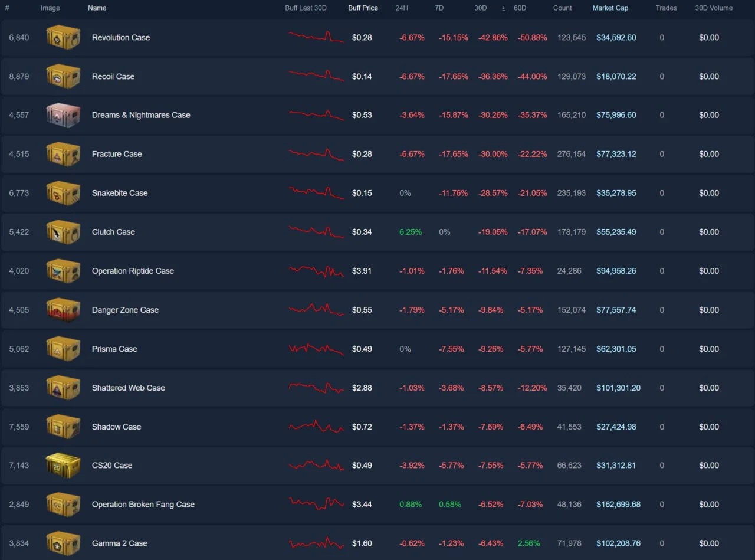Click the Dreams & Nightmares Case image
This screenshot has height=560, width=755.
pos(63,115)
